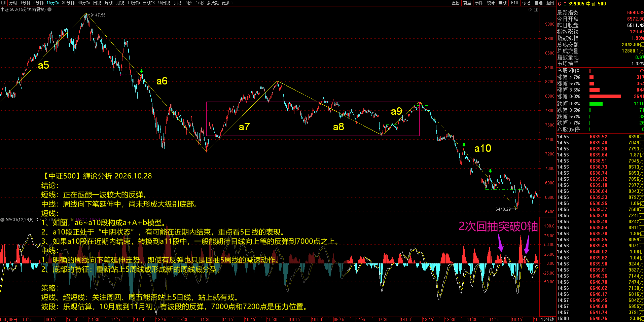Image resolution: width=644 pixels, height=322 pixels.
Task: Open the 多周期 multi-period view
Action: (x=213, y=3)
